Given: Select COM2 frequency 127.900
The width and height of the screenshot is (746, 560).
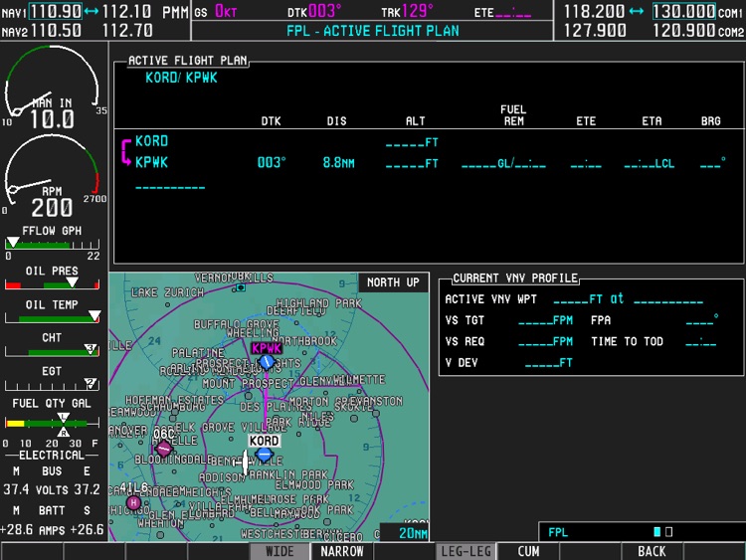Looking at the screenshot, I should 595,31.
